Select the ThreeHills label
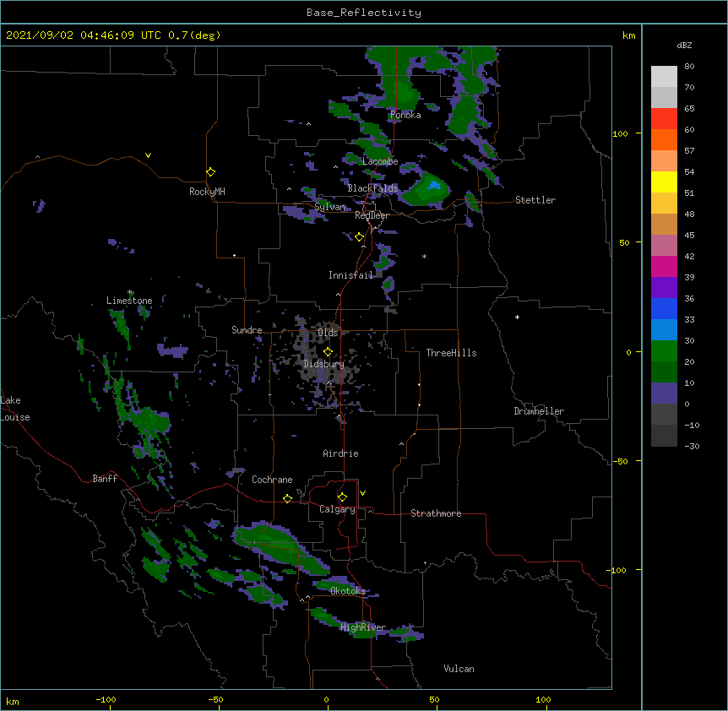This screenshot has width=728, height=711. pos(451,353)
